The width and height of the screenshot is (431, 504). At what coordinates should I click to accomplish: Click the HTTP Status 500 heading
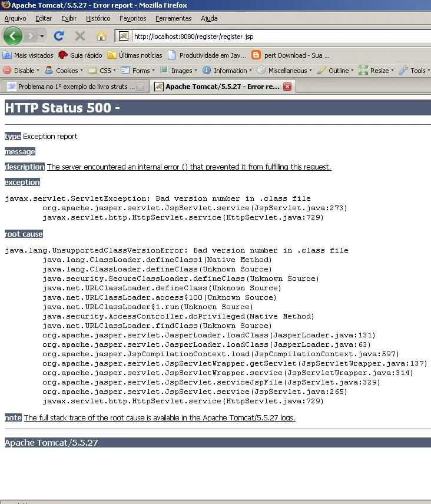pos(62,108)
